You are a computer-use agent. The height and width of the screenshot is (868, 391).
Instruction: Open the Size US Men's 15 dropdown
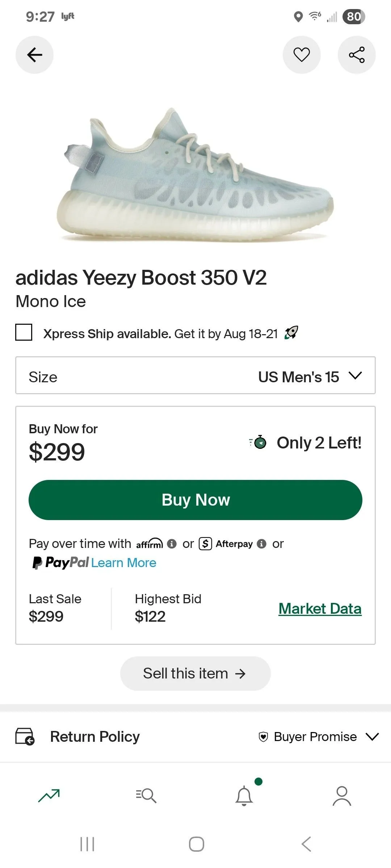coord(195,375)
